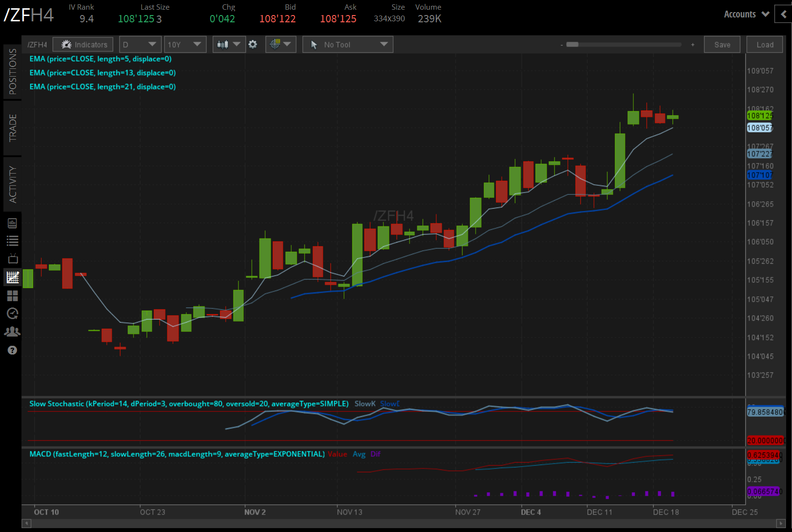Switch to the POSITIONS side tab
The width and height of the screenshot is (792, 532).
click(x=12, y=72)
